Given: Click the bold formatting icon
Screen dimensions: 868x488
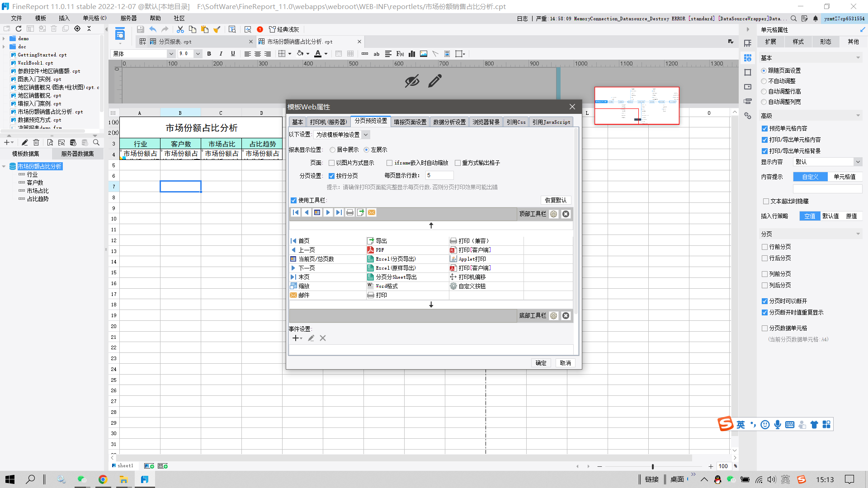Looking at the screenshot, I should pos(209,54).
